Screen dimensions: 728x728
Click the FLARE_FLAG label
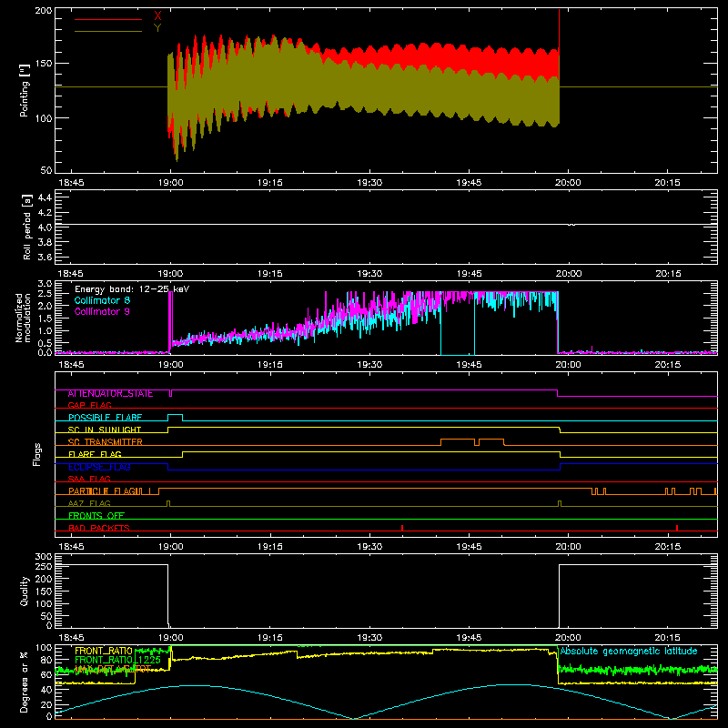click(95, 454)
